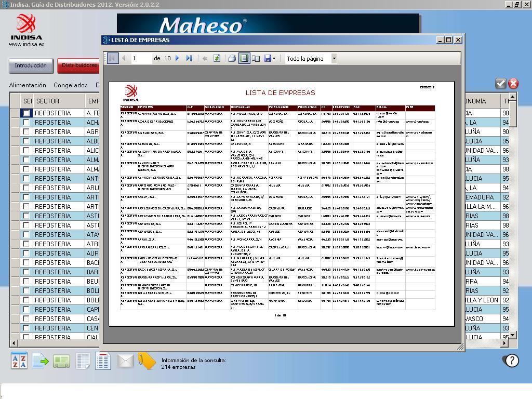Sort by SECTOR column header
The height and width of the screenshot is (399, 532).
58,101
